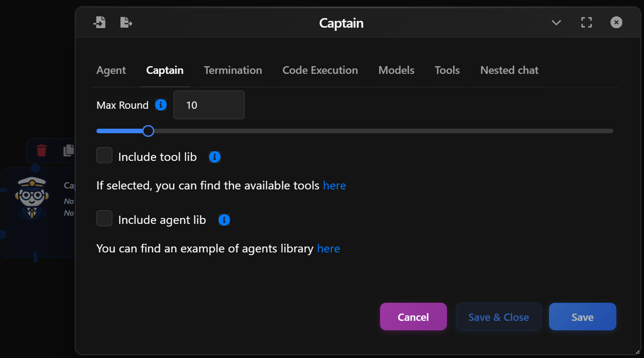Open the Max Round info tooltip
The image size is (644, 358).
(x=161, y=105)
